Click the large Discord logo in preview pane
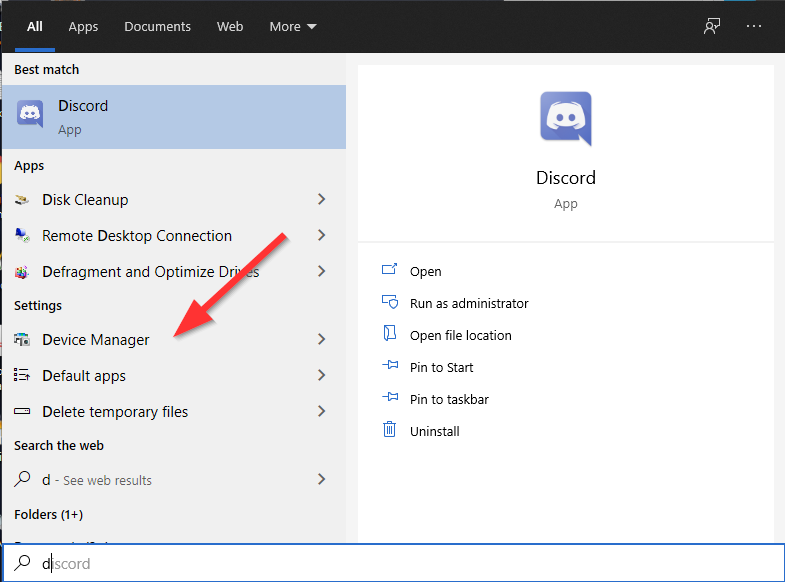The width and height of the screenshot is (785, 582). 566,119
